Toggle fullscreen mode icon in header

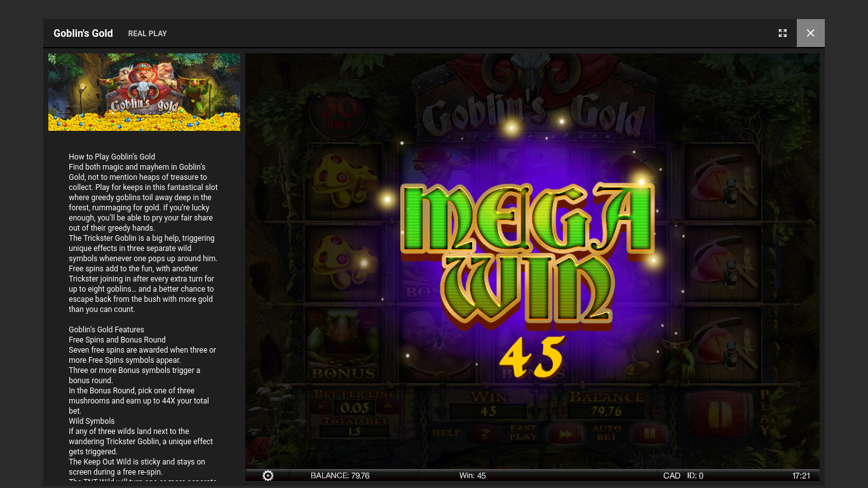point(783,33)
